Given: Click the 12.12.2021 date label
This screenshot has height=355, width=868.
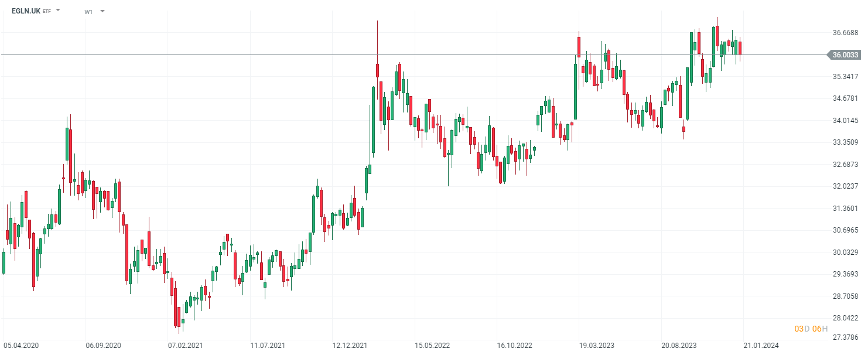Looking at the screenshot, I should (x=350, y=346).
